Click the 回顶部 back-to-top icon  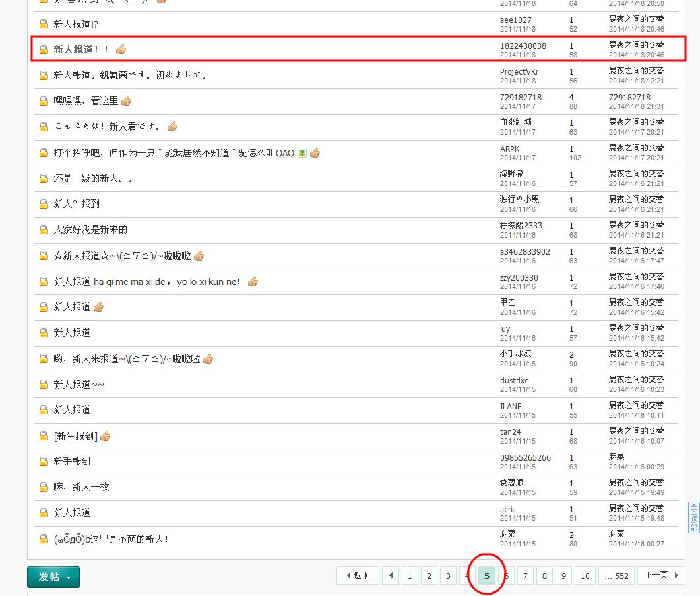click(694, 517)
